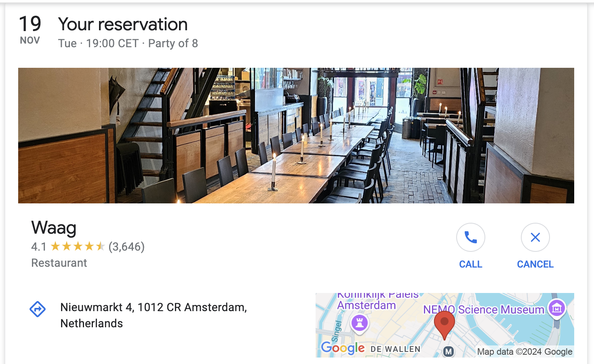Select the NEMO Science Museum purple marker
This screenshot has height=364, width=594.
(x=557, y=309)
